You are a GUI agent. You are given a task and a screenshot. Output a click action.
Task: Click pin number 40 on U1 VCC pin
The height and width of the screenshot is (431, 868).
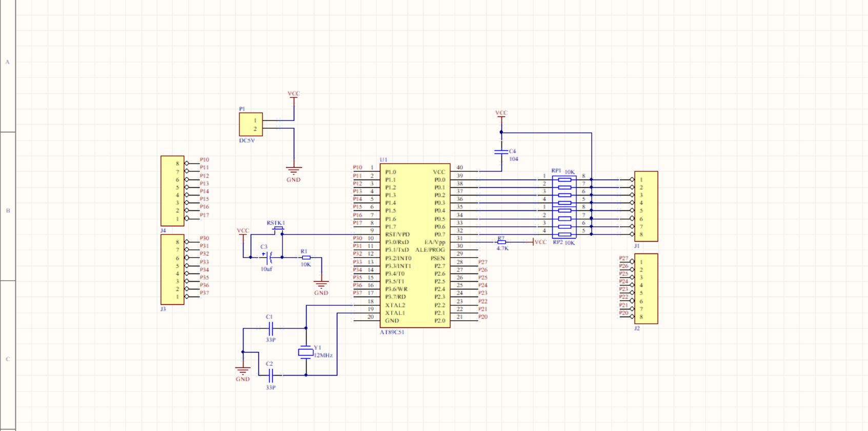460,168
